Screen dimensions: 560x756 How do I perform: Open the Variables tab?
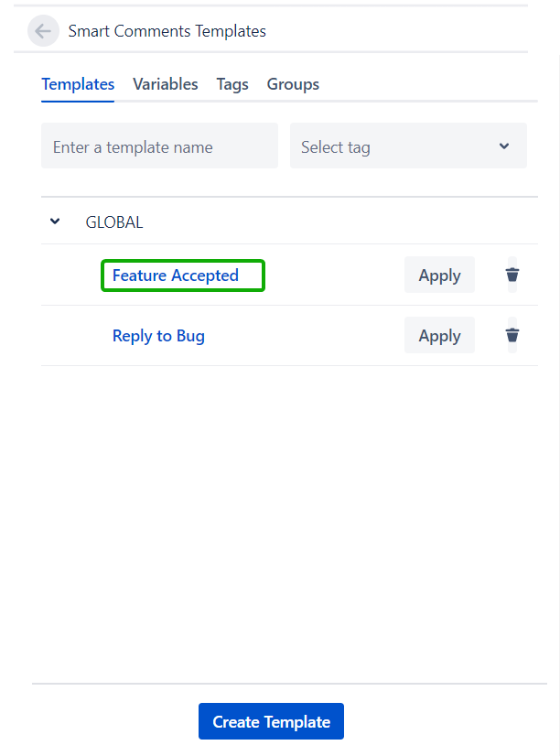tap(165, 84)
